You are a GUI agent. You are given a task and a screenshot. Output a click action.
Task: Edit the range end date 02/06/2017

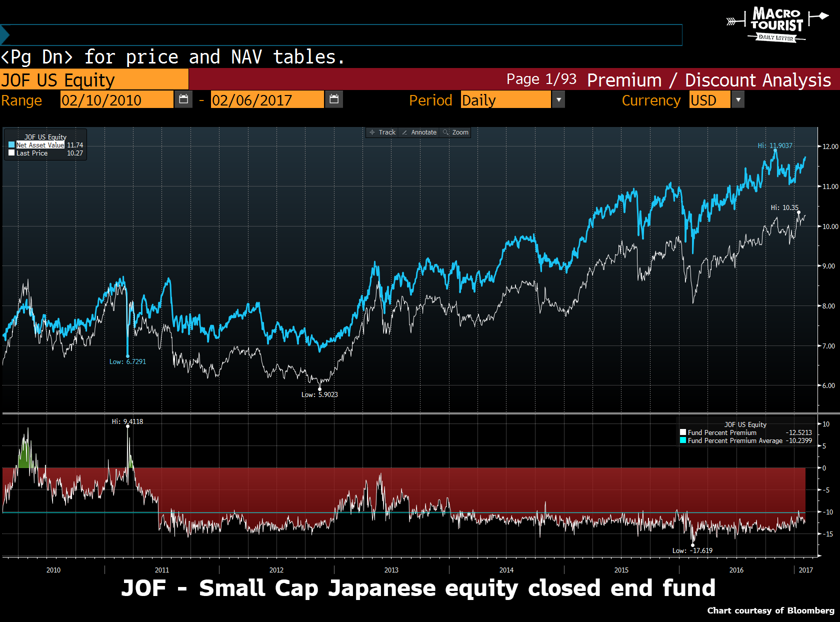[267, 99]
